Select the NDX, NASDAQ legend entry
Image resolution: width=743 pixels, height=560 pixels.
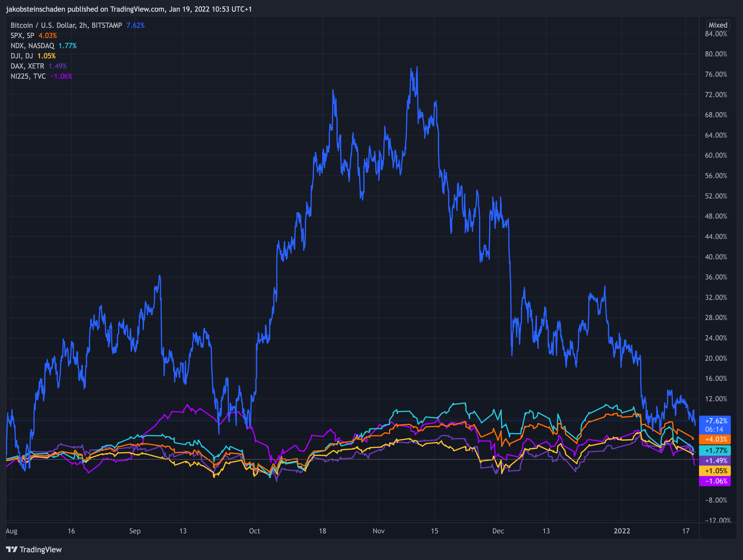(x=32, y=46)
